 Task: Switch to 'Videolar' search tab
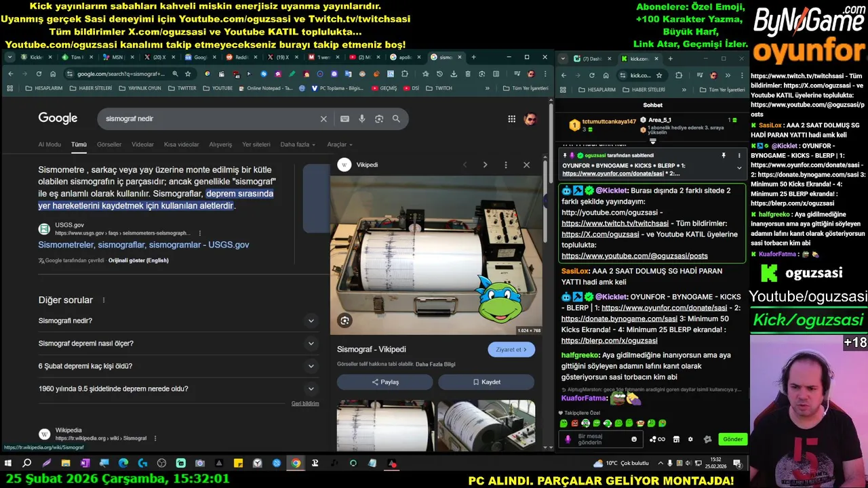click(x=142, y=144)
